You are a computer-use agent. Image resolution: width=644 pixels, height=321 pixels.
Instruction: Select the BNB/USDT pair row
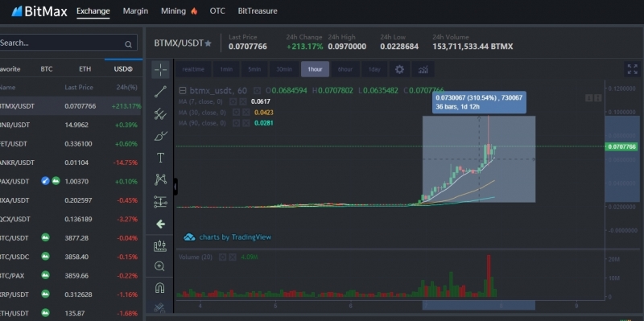[x=70, y=125]
